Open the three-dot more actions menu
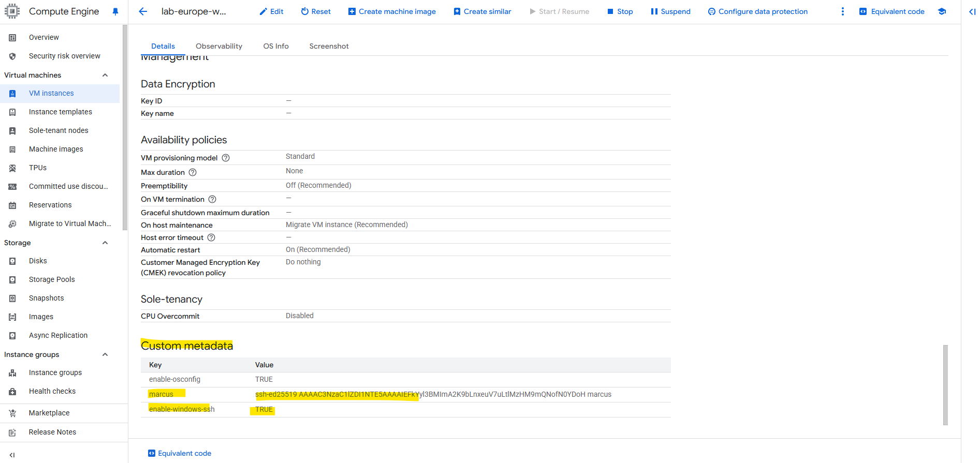 coord(842,11)
